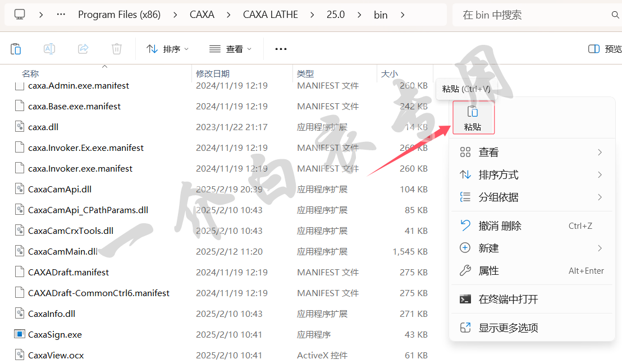The image size is (622, 364).
Task: Click the ActiveX 控件 type cell
Action: (x=322, y=355)
